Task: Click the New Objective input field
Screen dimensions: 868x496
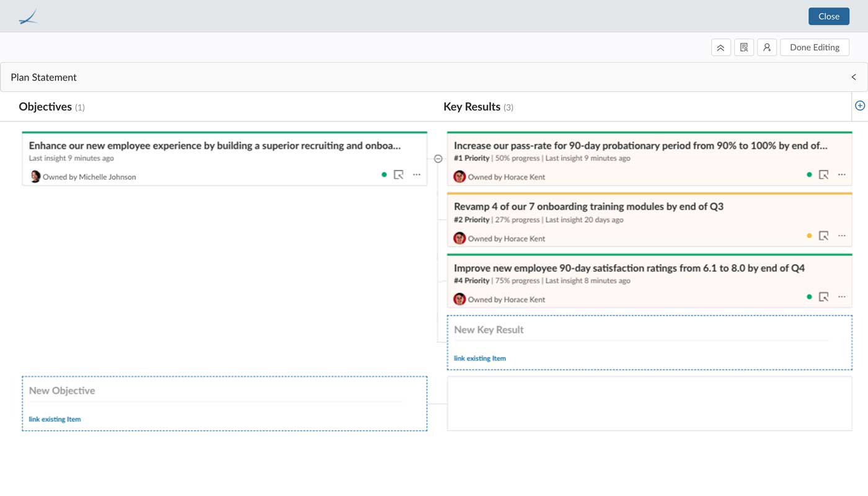Action: 215,391
